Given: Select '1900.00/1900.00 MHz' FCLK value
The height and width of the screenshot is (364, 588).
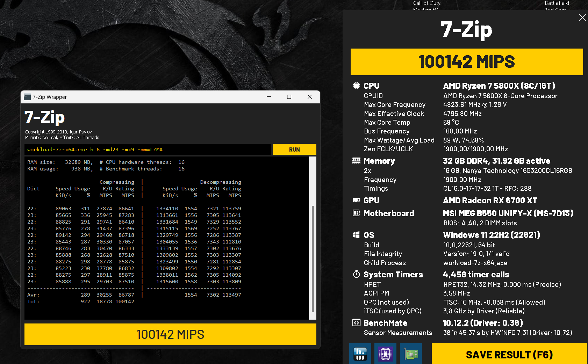Looking at the screenshot, I should pyautogui.click(x=475, y=149).
